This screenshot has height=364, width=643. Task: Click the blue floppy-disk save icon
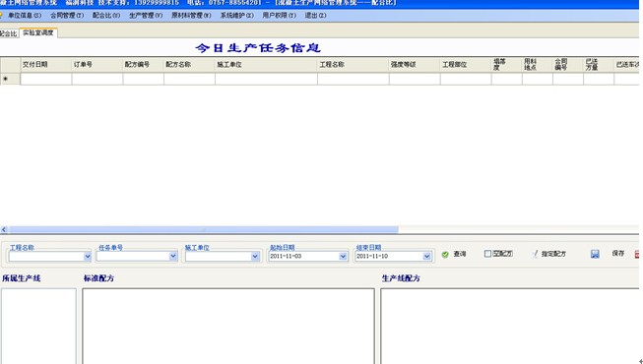click(x=595, y=254)
